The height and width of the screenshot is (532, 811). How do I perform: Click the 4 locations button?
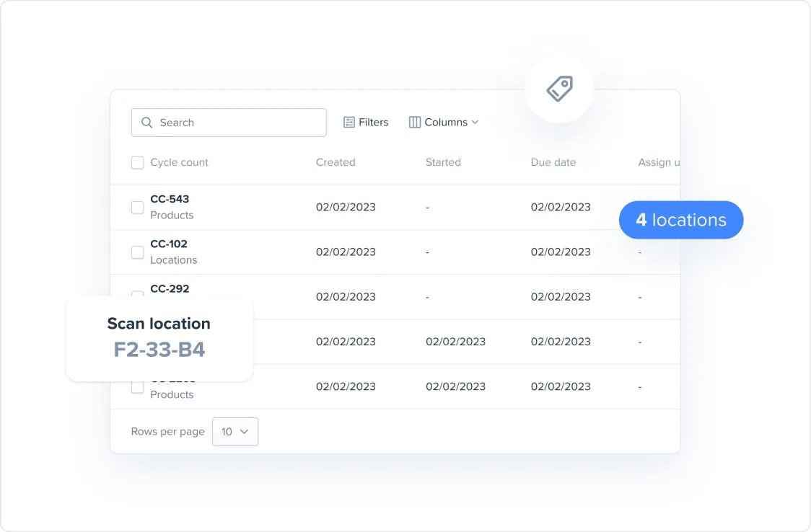click(x=681, y=220)
